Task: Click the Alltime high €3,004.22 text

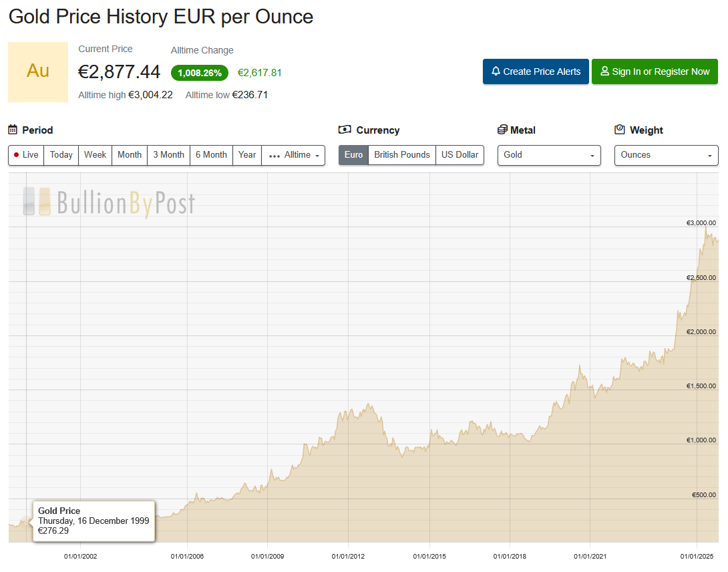Action: pyautogui.click(x=126, y=96)
